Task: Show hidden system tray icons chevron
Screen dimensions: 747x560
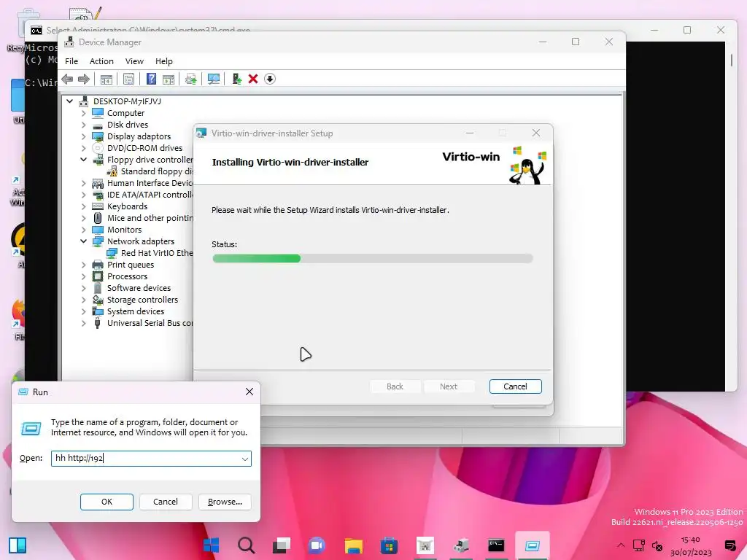Action: pos(621,545)
